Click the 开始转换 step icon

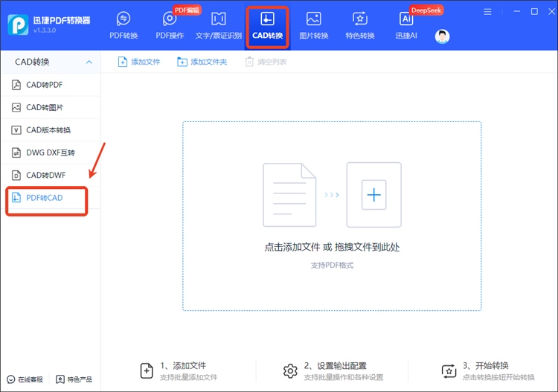point(449,371)
